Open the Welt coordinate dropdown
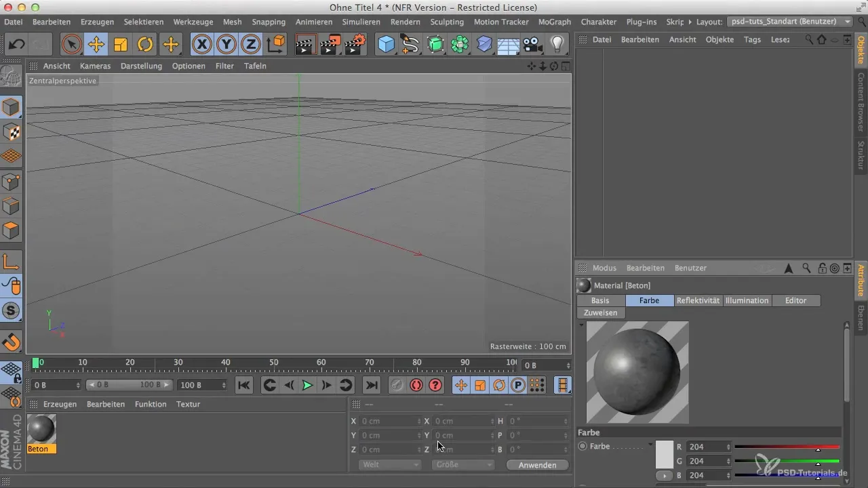 pos(389,465)
